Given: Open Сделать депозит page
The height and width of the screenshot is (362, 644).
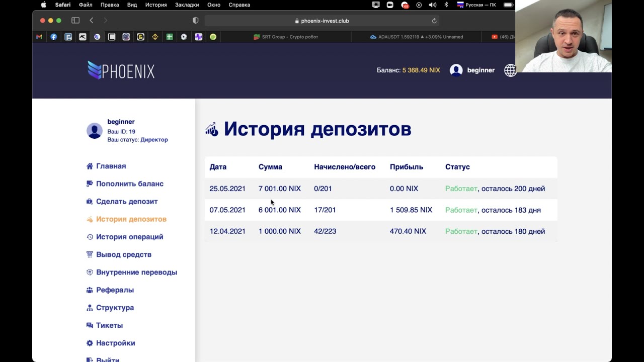Looking at the screenshot, I should (127, 202).
